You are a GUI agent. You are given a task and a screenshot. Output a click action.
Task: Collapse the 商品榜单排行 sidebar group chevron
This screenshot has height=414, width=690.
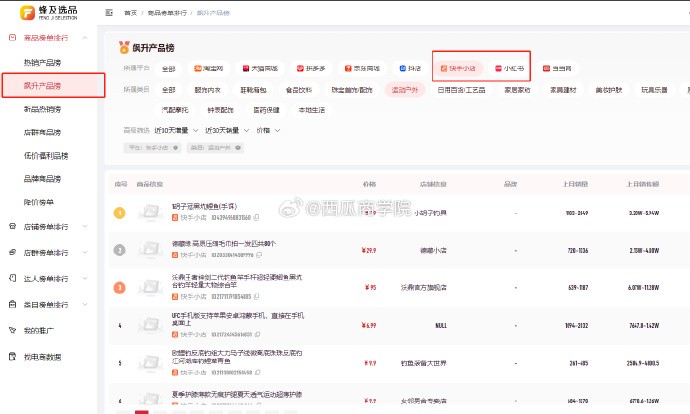click(x=84, y=38)
